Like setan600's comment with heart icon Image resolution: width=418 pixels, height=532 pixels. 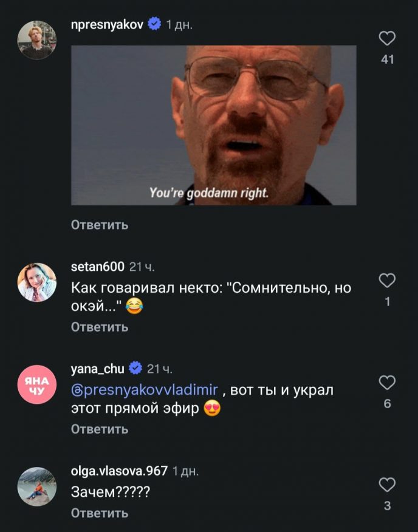(387, 281)
